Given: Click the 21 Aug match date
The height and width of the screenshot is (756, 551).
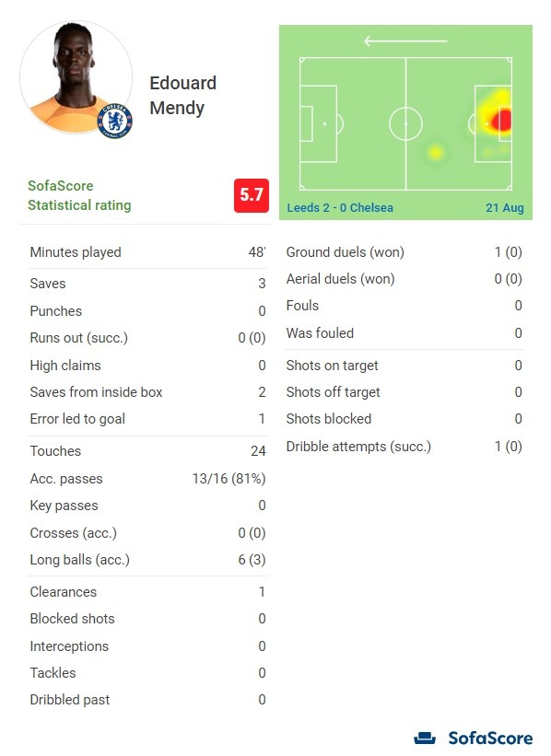Looking at the screenshot, I should coord(505,208).
